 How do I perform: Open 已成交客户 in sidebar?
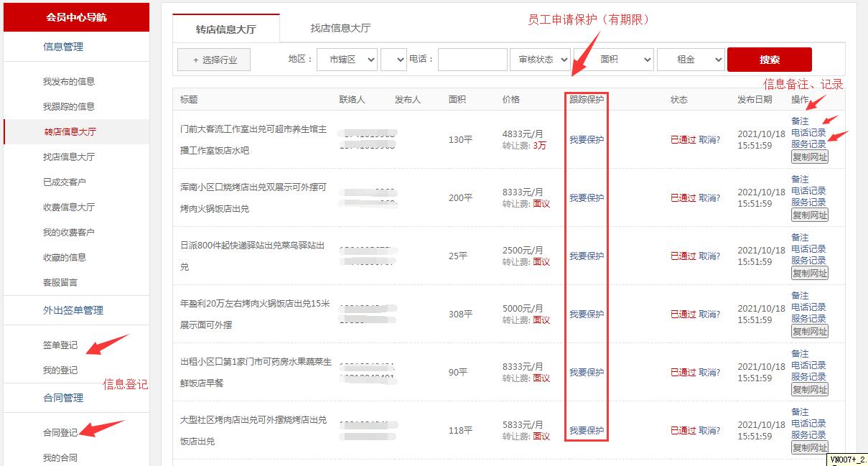65,182
